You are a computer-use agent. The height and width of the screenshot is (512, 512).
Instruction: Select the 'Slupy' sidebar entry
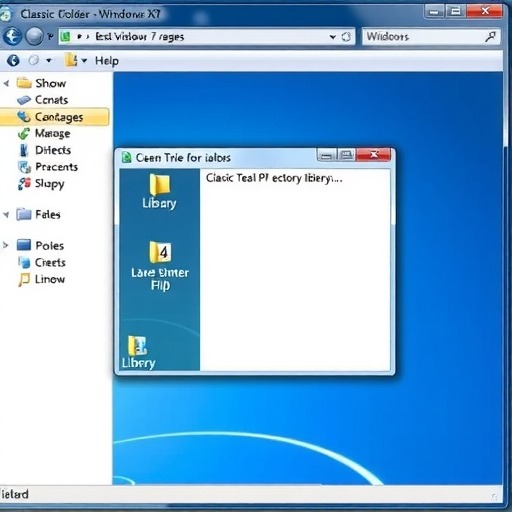coord(50,184)
